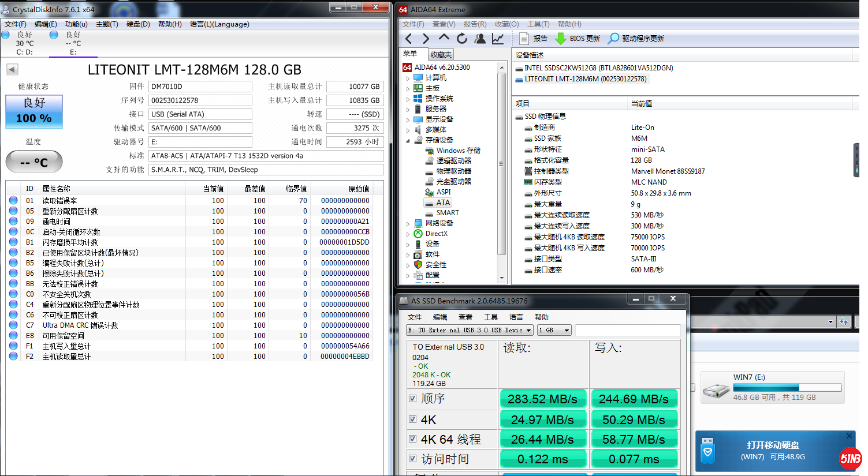Click the previous disk arrow in CrystalDiskInfo

pos(12,70)
